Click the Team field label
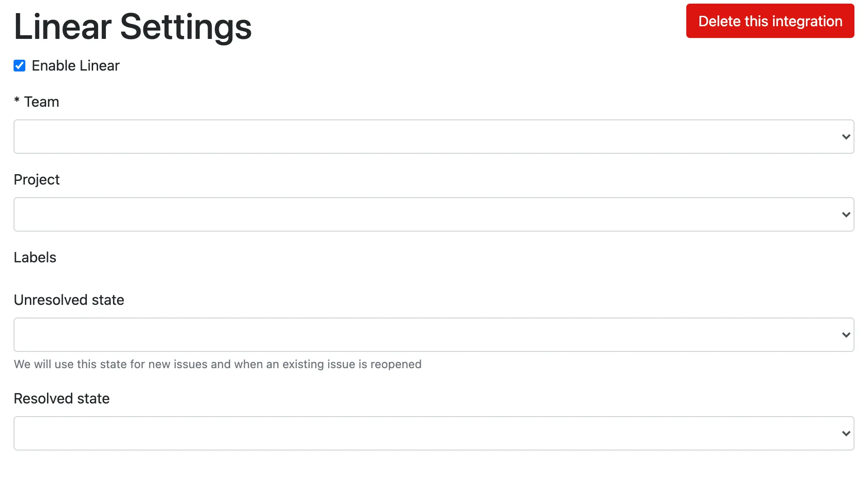The height and width of the screenshot is (479, 868). (x=42, y=102)
